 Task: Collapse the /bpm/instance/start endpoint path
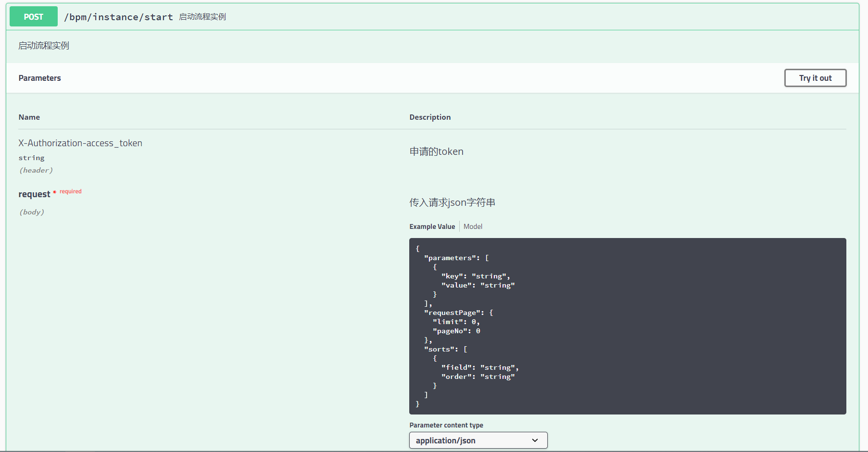click(x=118, y=17)
